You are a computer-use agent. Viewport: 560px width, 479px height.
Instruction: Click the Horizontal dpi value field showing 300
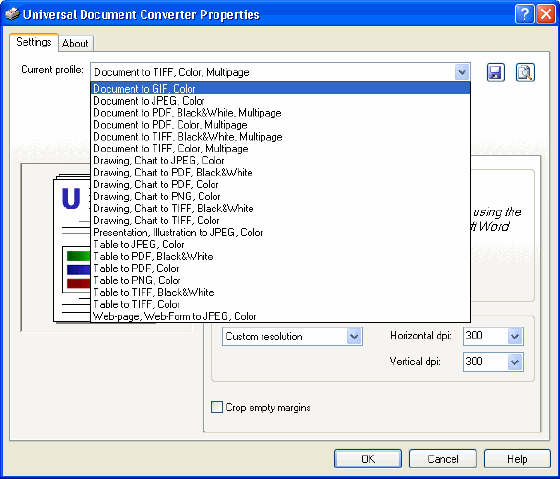click(485, 336)
